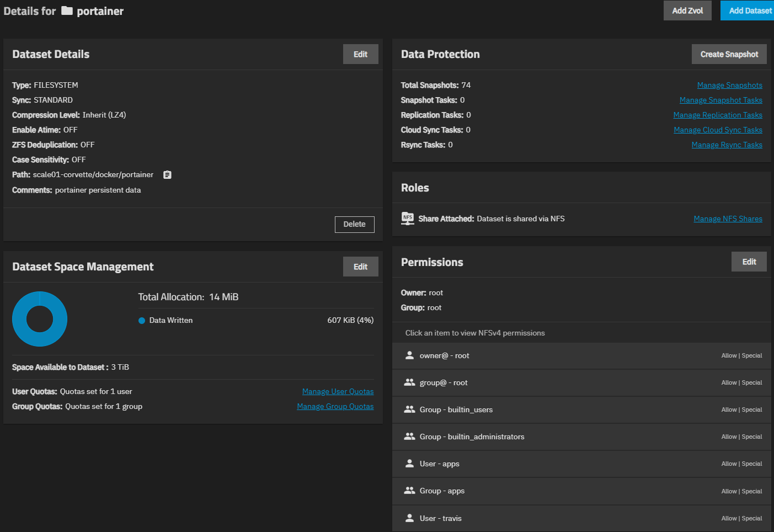The image size is (774, 532).
Task: Click 'Quotas set for 1 user' text
Action: coord(96,391)
